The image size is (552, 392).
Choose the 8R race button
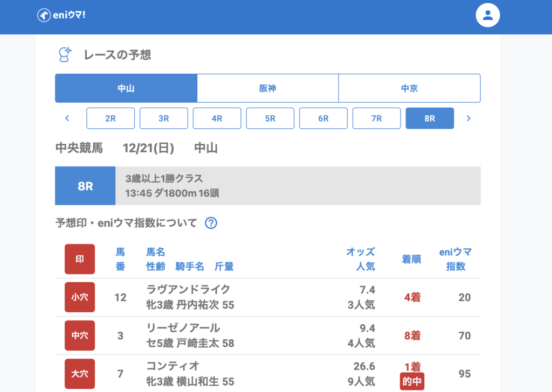[430, 118]
